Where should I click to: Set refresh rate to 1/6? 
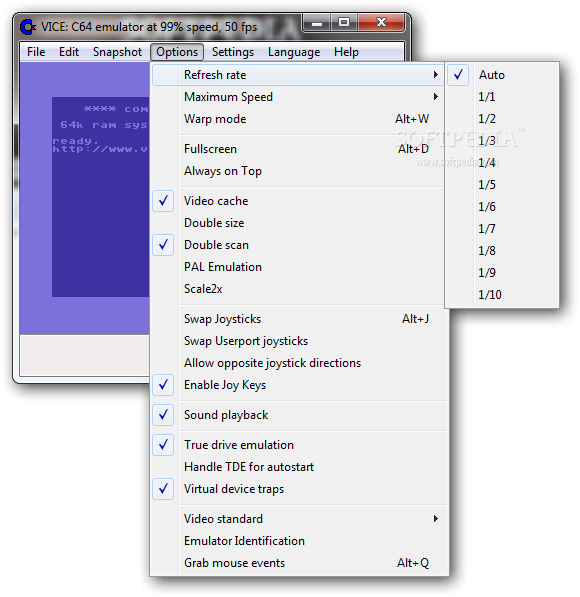tap(502, 207)
